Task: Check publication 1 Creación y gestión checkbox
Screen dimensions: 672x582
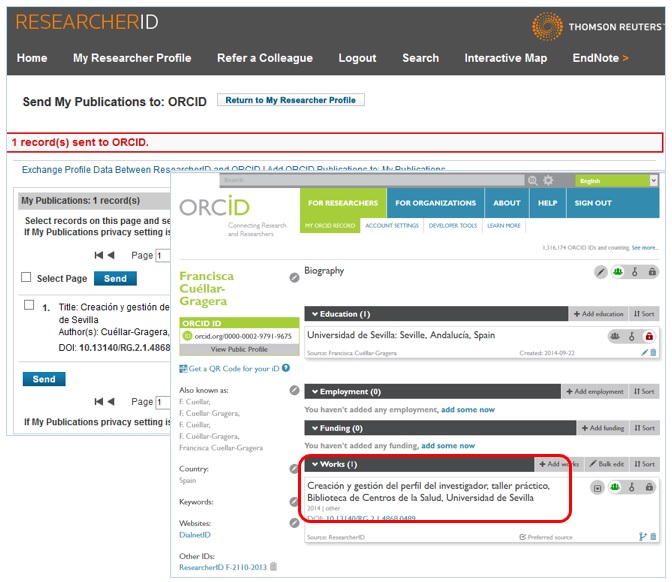Action: tap(29, 305)
